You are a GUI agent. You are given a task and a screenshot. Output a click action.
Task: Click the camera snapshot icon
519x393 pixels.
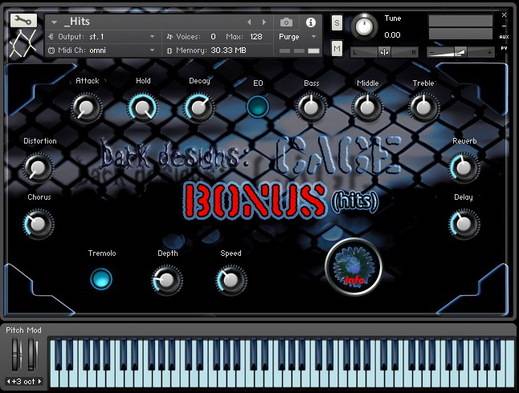tap(286, 22)
